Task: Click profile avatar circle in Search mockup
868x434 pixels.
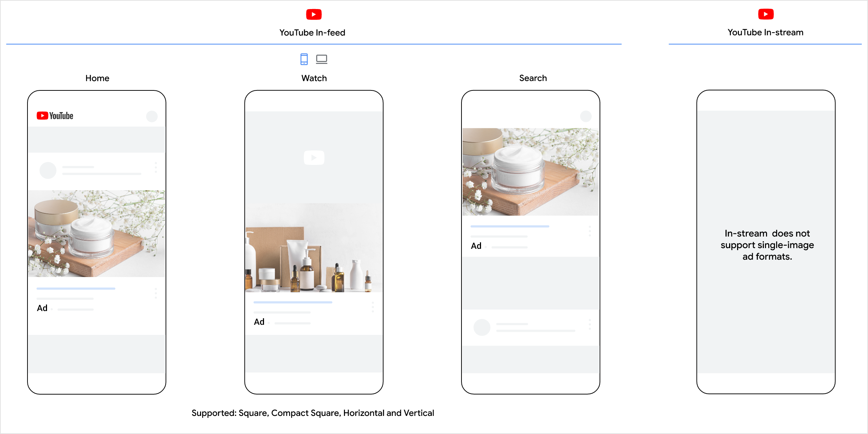Action: pyautogui.click(x=586, y=116)
